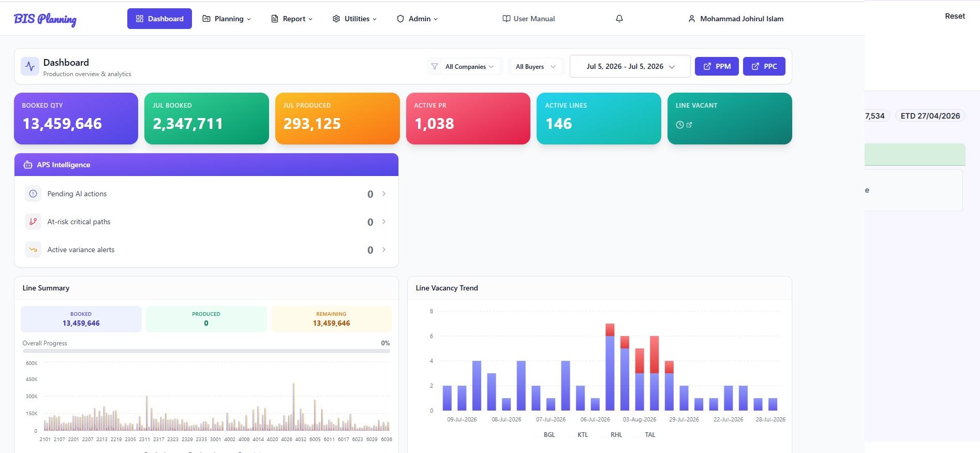Click the 09-Jul-2026 axis label

[x=462, y=419]
